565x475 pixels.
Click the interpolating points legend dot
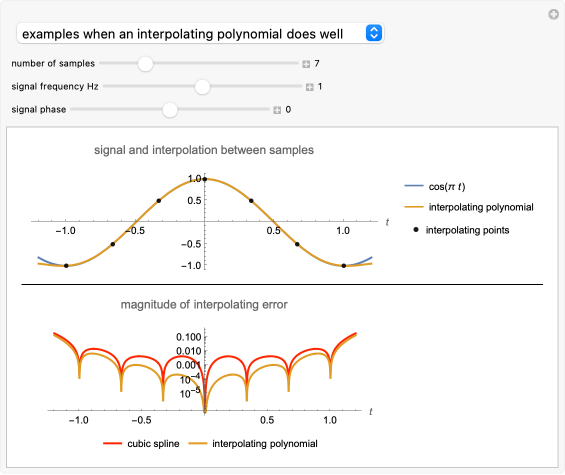(416, 230)
